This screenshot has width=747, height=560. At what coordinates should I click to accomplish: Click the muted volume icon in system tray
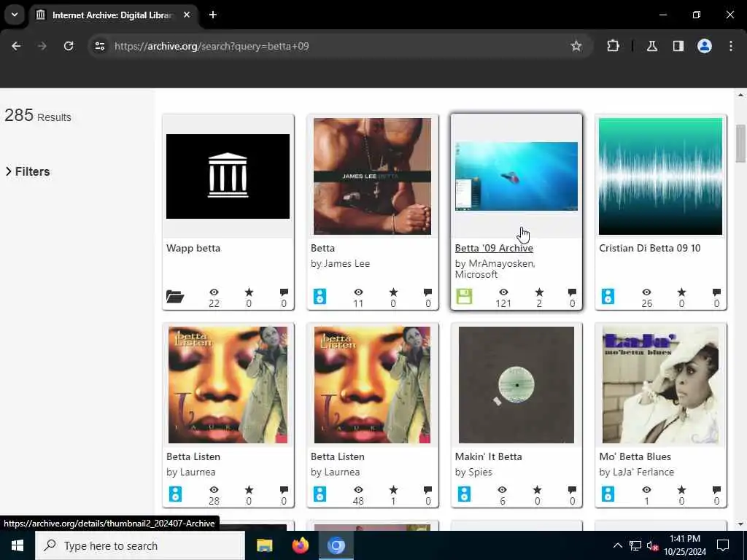652,545
